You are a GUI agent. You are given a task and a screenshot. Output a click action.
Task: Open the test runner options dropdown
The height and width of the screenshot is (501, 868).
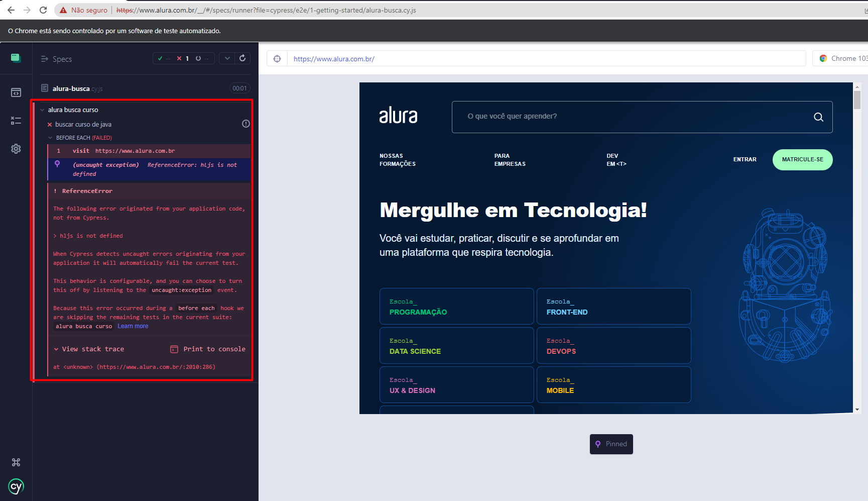pyautogui.click(x=227, y=58)
